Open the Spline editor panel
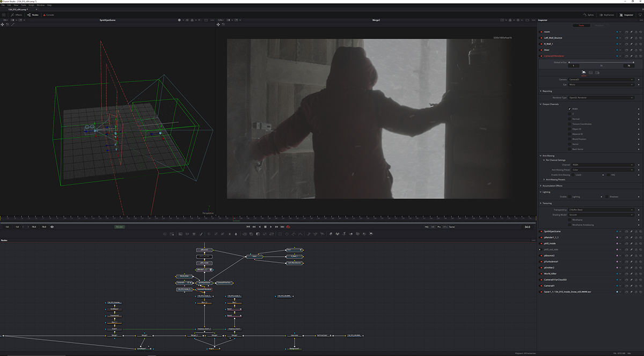Image resolution: width=644 pixels, height=356 pixels. coord(589,15)
